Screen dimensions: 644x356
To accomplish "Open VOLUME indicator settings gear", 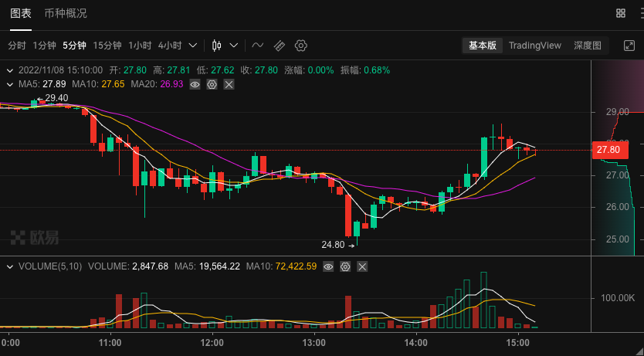I will point(345,267).
